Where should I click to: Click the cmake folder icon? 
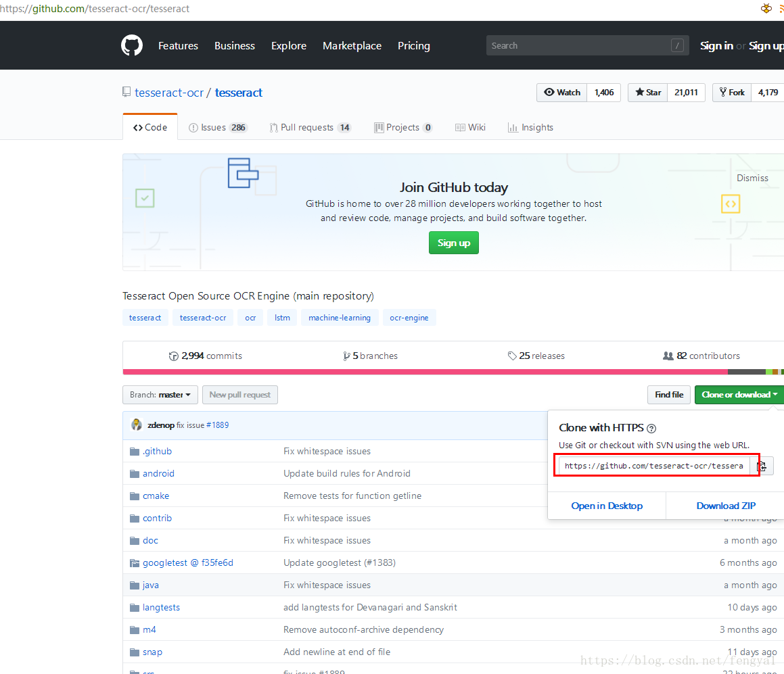135,496
